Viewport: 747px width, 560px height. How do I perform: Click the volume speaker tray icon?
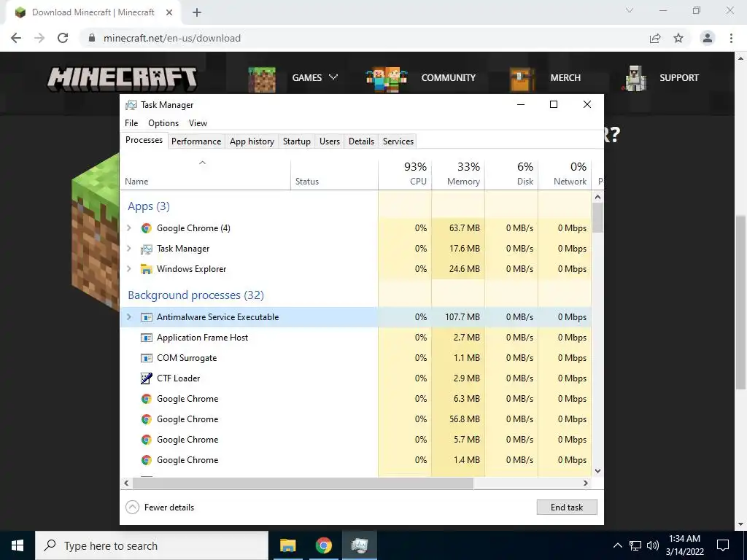[x=653, y=545]
